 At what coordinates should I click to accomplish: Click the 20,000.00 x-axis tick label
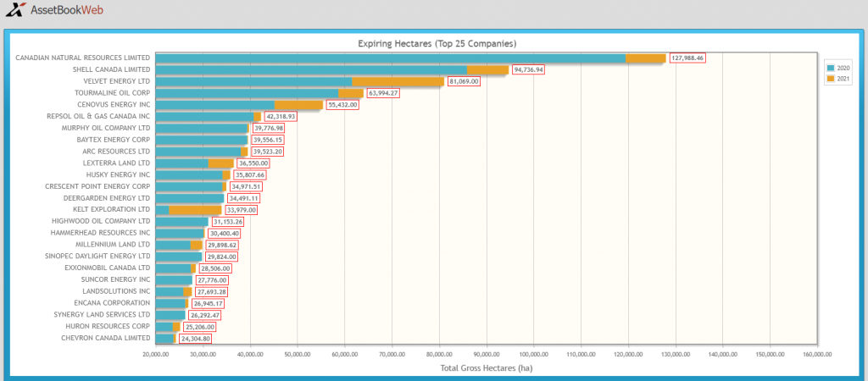(156, 355)
